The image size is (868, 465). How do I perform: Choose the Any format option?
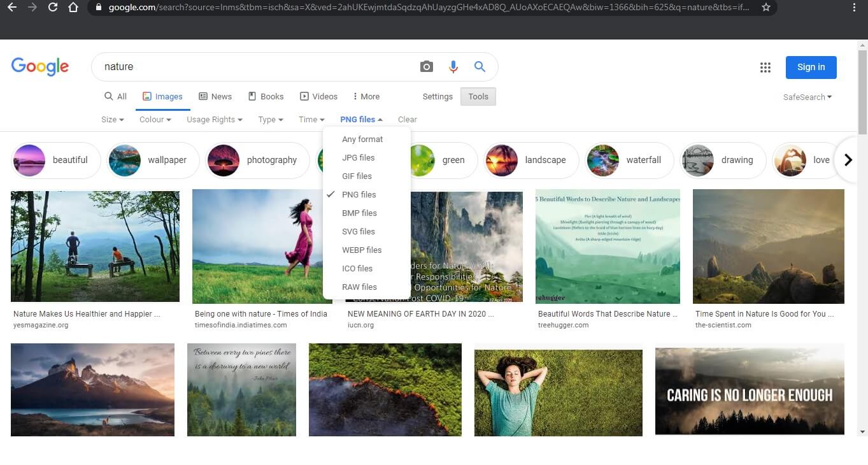coord(362,139)
